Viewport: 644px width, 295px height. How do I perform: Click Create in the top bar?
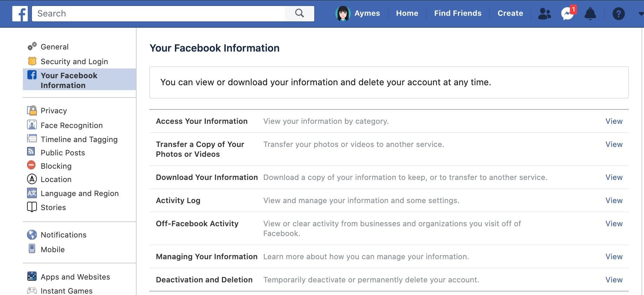click(510, 13)
